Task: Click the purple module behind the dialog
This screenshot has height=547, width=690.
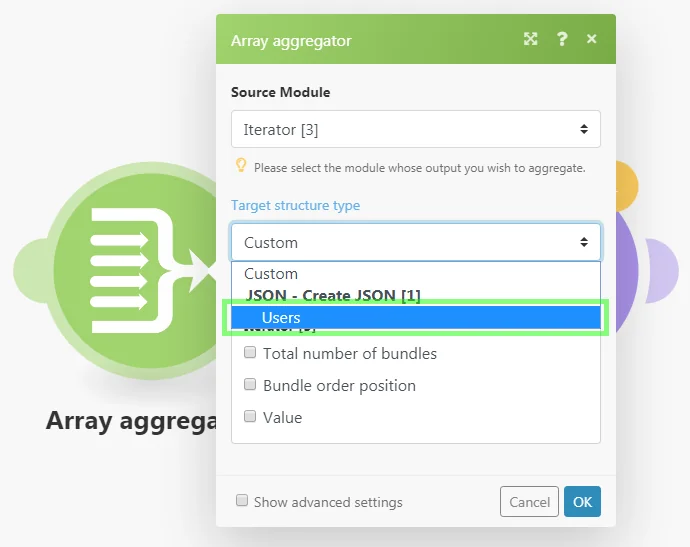Action: click(628, 271)
